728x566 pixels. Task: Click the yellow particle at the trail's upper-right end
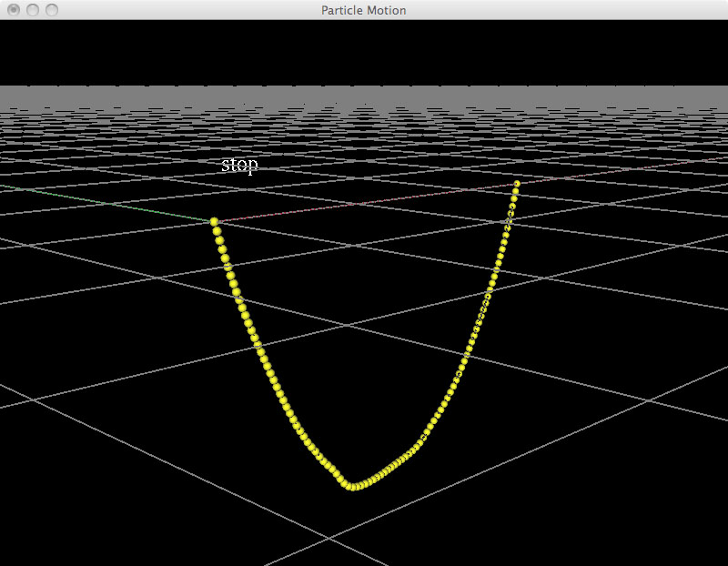point(517,185)
